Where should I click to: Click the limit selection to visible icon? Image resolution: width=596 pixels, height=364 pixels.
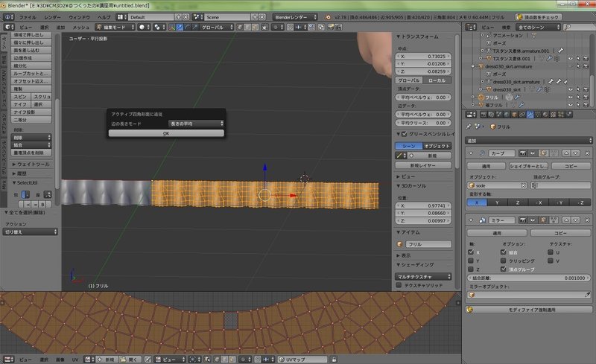click(x=264, y=27)
